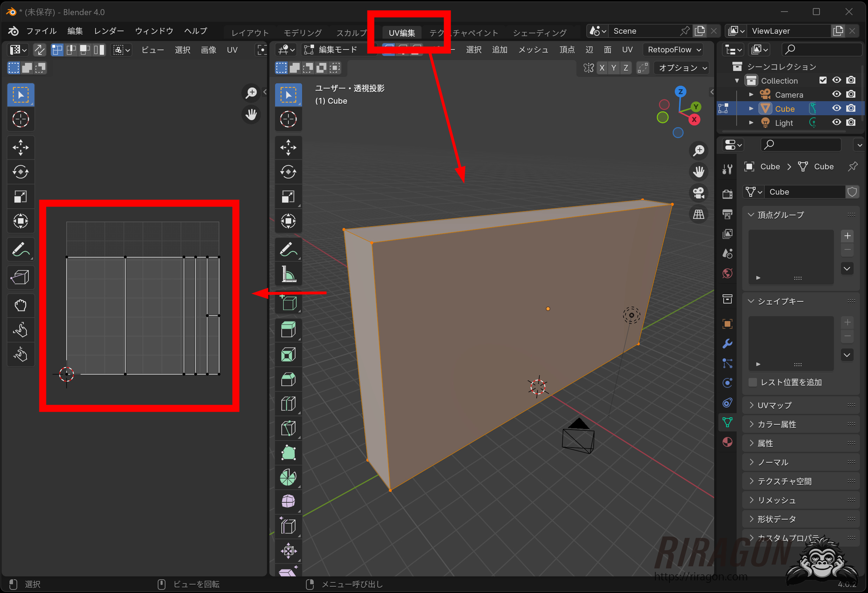The width and height of the screenshot is (868, 593).
Task: Add a new vertex group with plus button
Action: pyautogui.click(x=847, y=236)
